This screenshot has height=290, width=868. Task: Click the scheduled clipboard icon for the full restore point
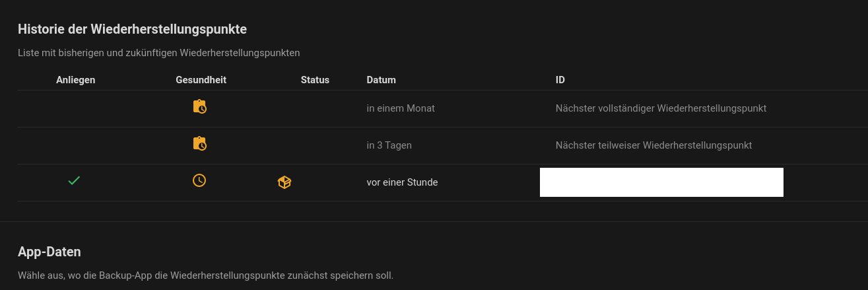coord(199,106)
